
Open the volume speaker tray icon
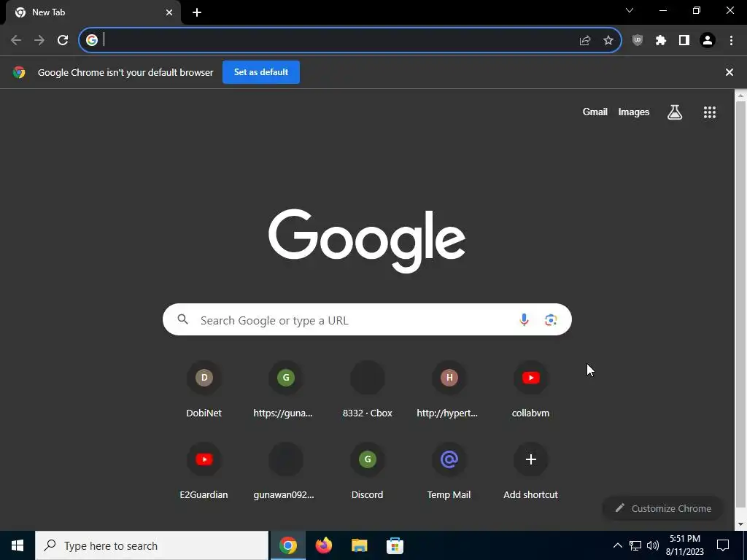pyautogui.click(x=653, y=545)
